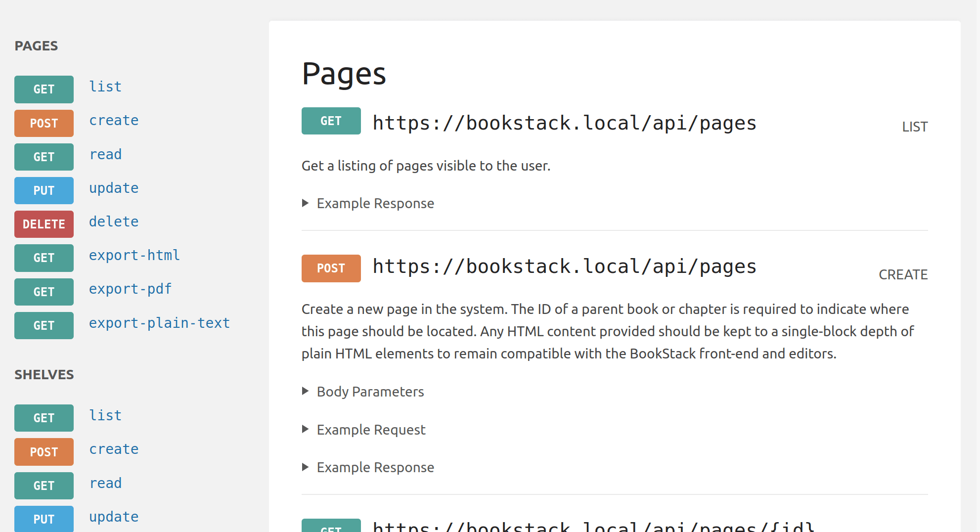Open the Pages list endpoint link
Screen dimensions: 980x532
click(105, 87)
